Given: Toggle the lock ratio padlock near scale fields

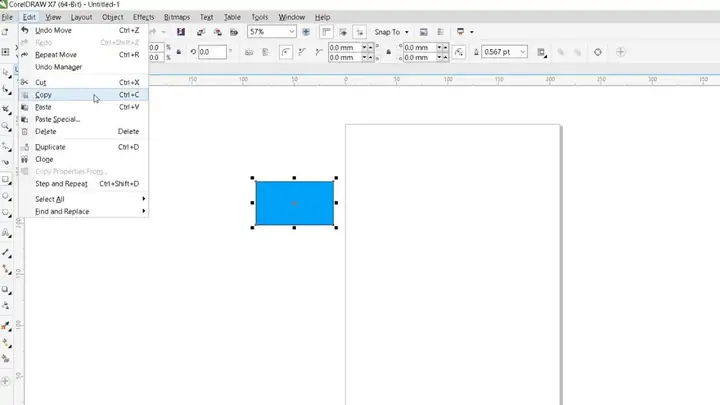Looking at the screenshot, I should pyautogui.click(x=179, y=52).
